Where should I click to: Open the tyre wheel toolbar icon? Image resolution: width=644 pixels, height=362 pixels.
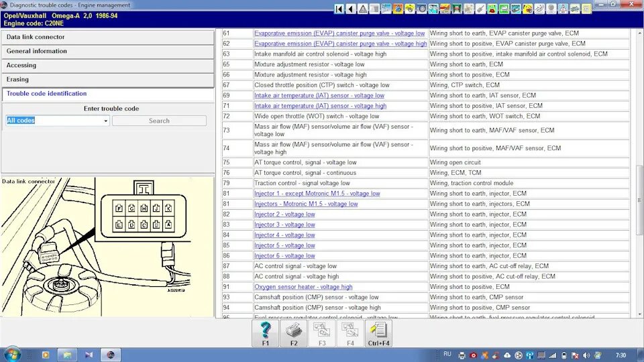click(421, 9)
